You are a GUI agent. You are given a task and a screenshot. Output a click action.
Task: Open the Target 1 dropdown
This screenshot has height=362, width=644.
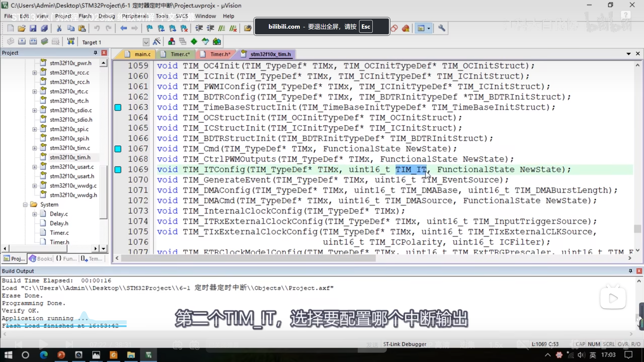[x=146, y=42]
